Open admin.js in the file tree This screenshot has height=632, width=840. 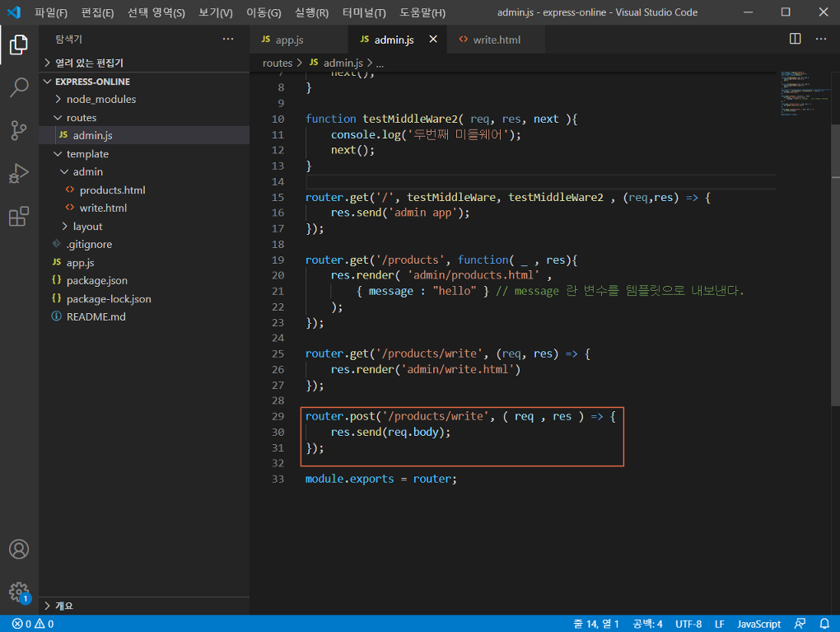click(x=145, y=136)
